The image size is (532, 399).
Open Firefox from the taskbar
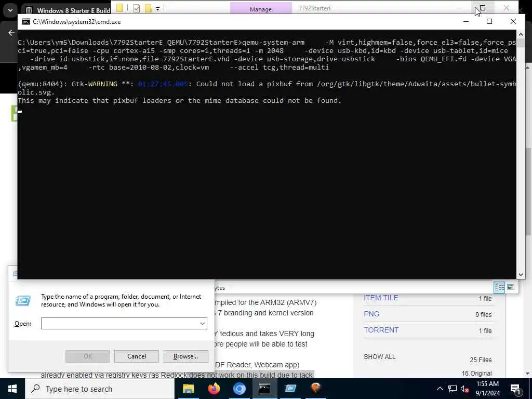(x=214, y=389)
